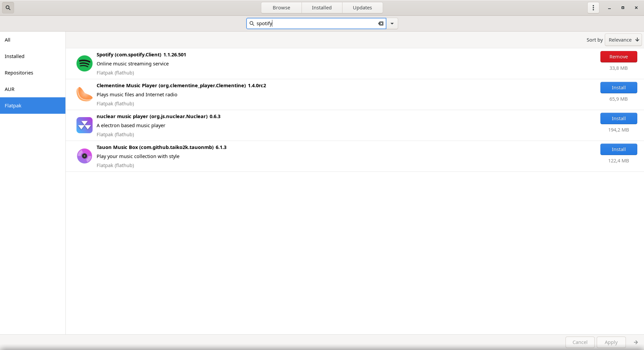Install nuclear music player
Viewport: 644px width, 350px height.
pos(619,118)
